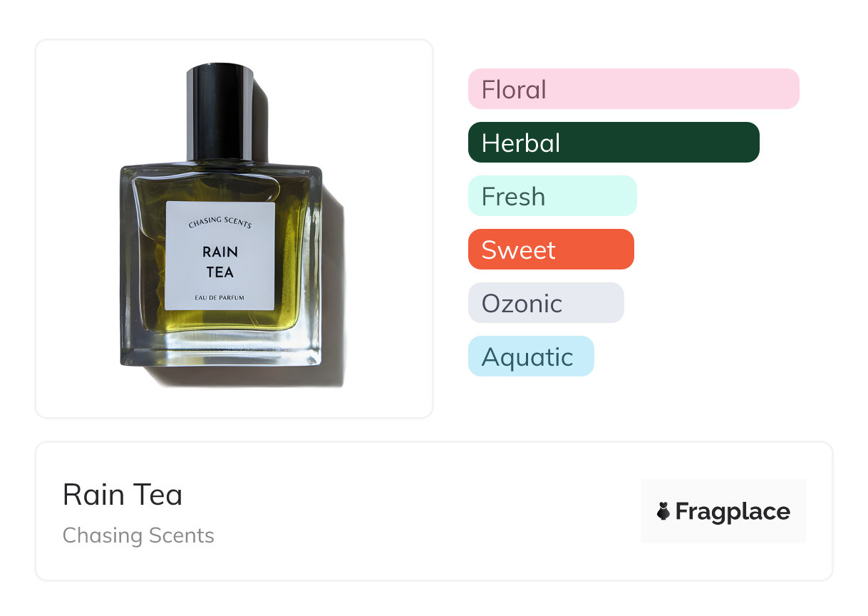Click the Fresh accord bar
The image size is (868, 616).
[x=552, y=196]
